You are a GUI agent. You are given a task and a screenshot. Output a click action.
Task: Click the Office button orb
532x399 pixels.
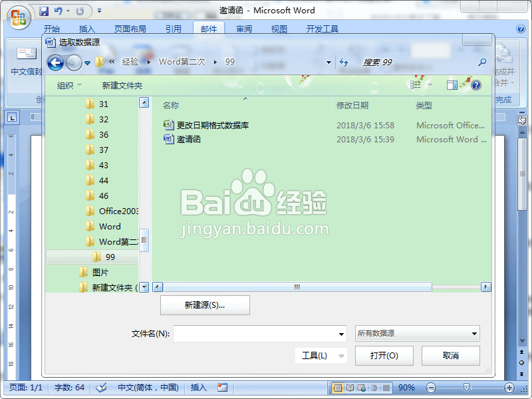[19, 18]
